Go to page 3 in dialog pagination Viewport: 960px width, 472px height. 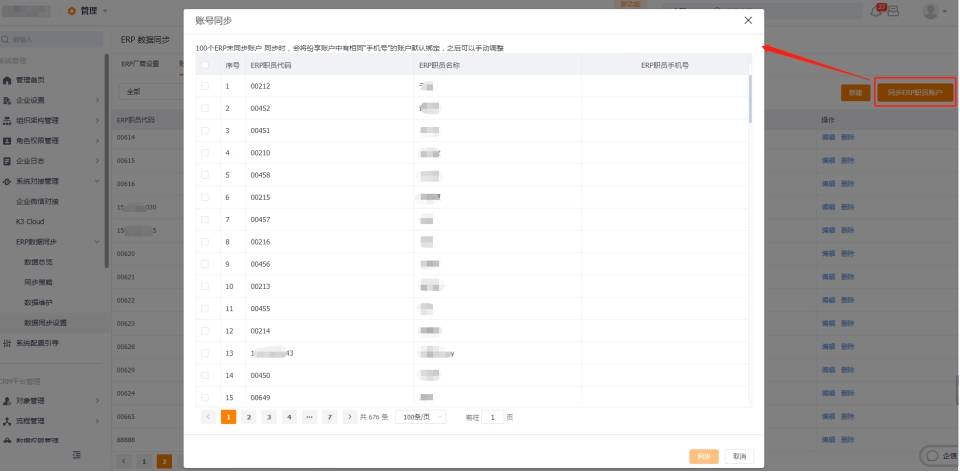(x=269, y=417)
